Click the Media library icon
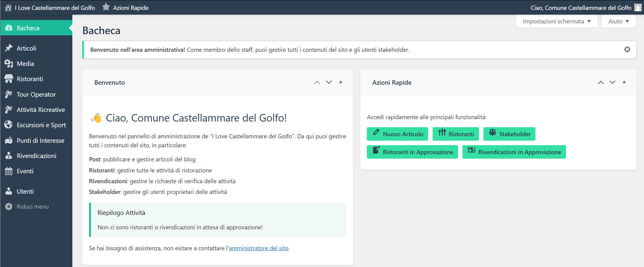 tap(9, 63)
